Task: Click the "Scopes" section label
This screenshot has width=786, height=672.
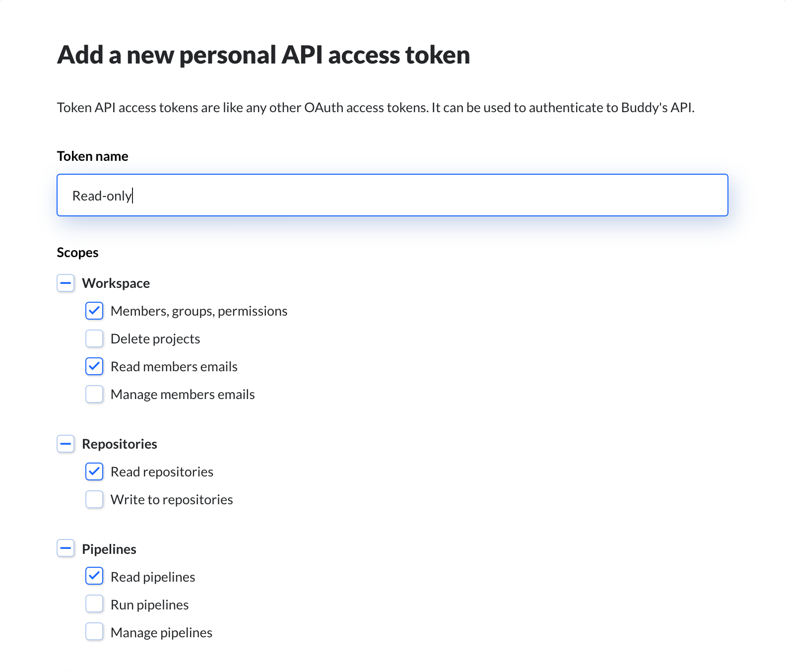Action: point(77,252)
